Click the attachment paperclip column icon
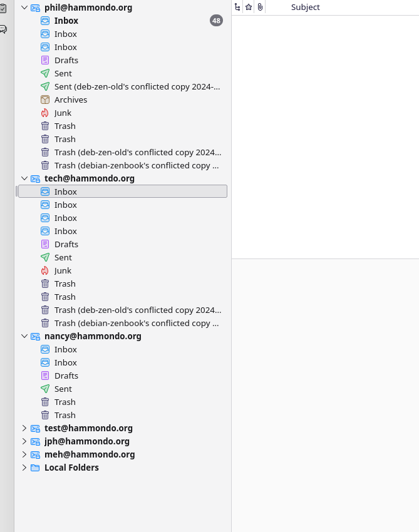Image resolution: width=419 pixels, height=532 pixels. 260,7
